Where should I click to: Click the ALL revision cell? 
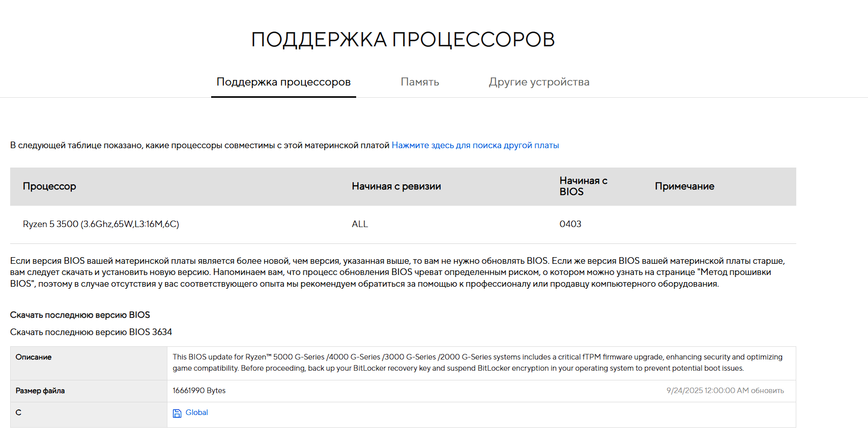tap(360, 224)
